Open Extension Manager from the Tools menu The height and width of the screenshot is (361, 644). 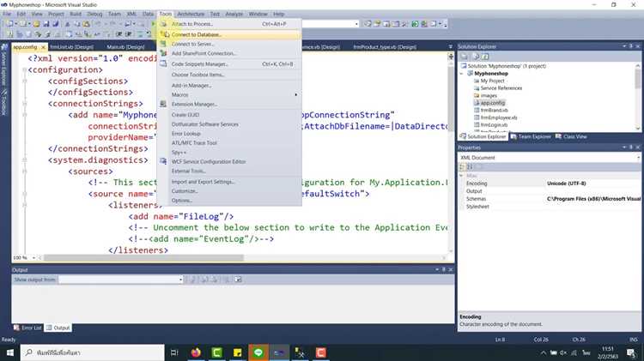click(229, 105)
